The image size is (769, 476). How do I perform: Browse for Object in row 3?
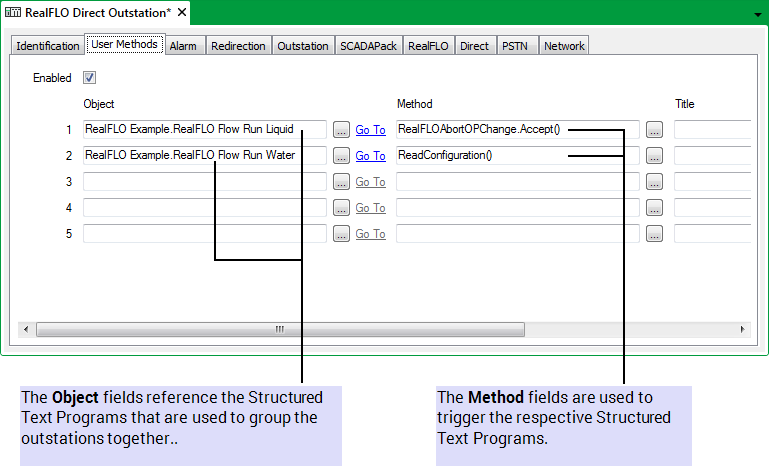pos(341,181)
